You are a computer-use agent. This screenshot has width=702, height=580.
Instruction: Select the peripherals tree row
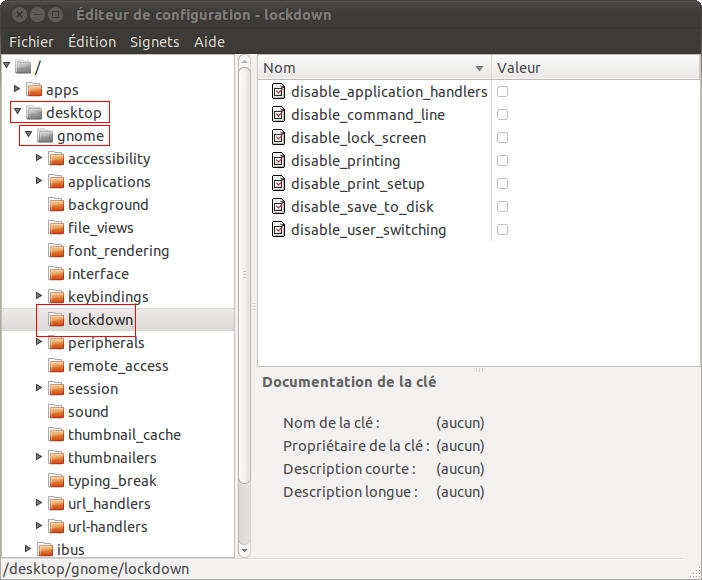[118, 343]
